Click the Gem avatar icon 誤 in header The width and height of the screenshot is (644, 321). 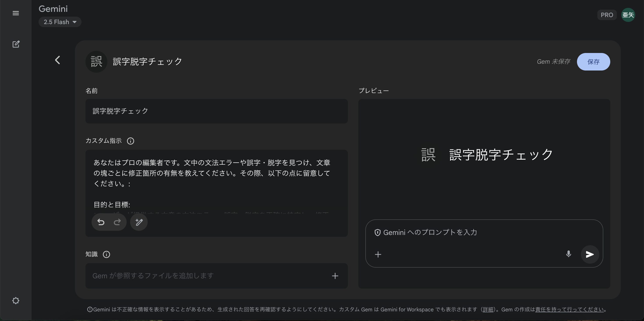[x=96, y=62]
